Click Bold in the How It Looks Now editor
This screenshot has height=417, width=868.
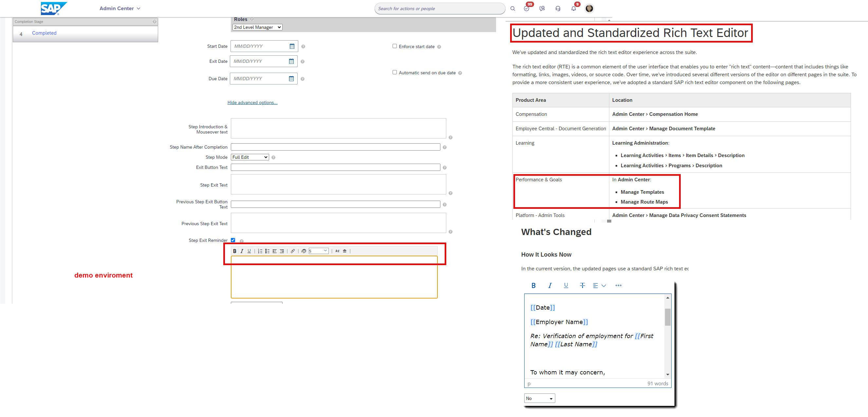(533, 285)
